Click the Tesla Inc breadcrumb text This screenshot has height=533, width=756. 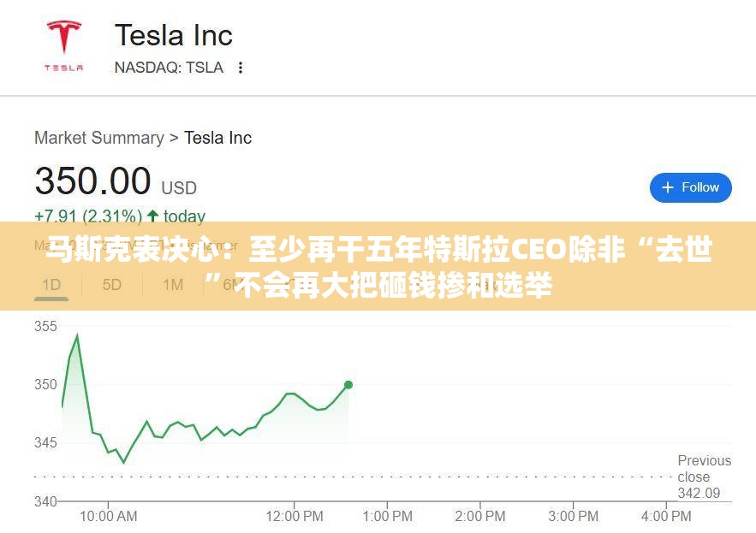218,138
